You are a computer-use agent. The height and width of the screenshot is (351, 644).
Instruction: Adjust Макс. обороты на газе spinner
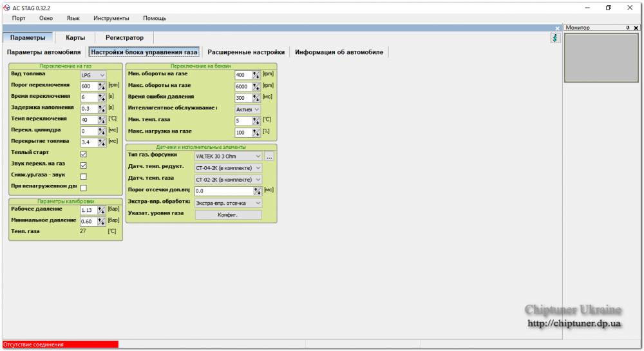[256, 86]
